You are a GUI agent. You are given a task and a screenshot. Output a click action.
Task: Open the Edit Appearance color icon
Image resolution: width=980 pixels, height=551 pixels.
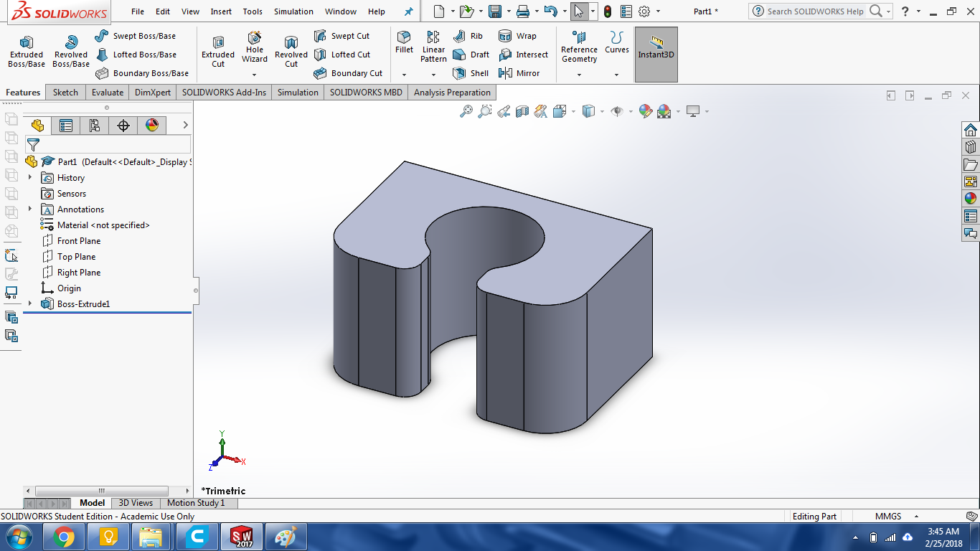[645, 111]
